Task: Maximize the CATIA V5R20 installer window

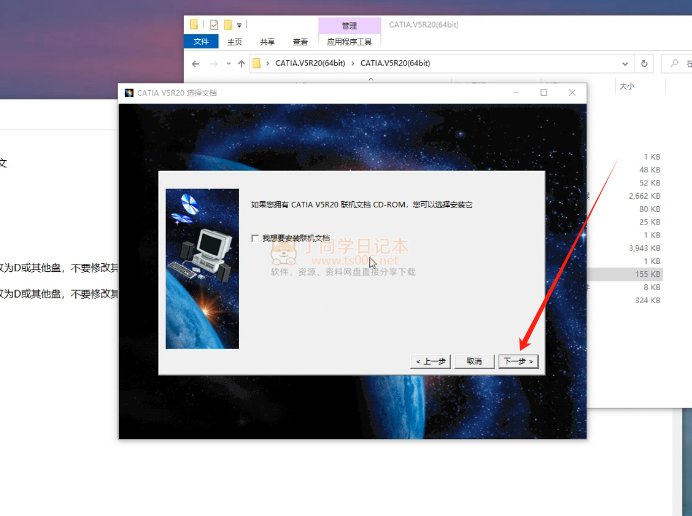Action: tap(544, 92)
